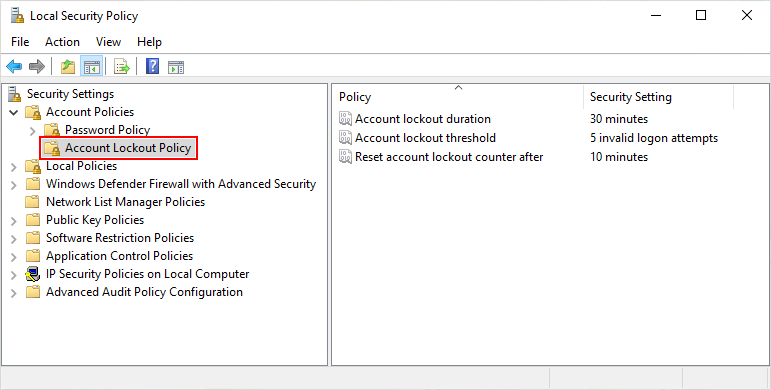Click the Account Policies folder icon
The width and height of the screenshot is (771, 390).
33,113
